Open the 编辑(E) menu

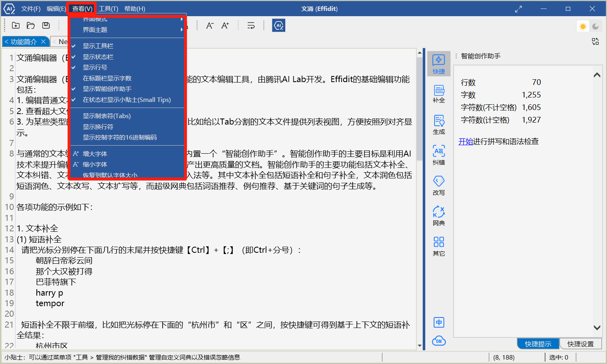pos(56,8)
